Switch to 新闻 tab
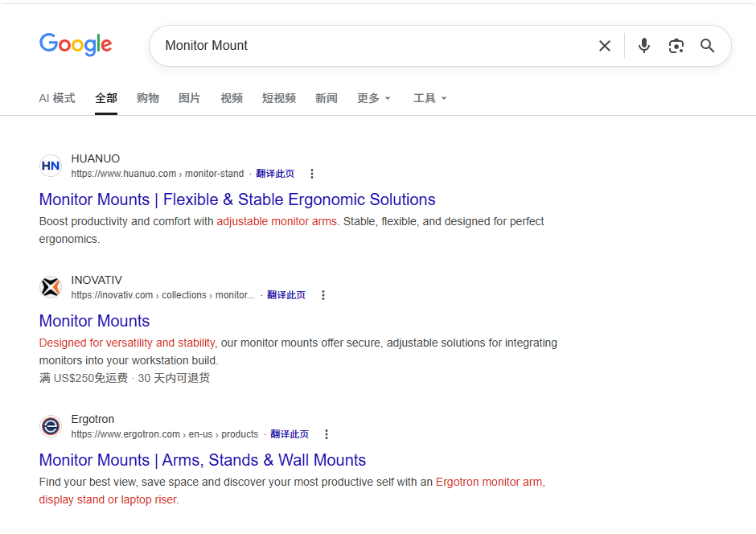756x534 pixels. pos(327,98)
